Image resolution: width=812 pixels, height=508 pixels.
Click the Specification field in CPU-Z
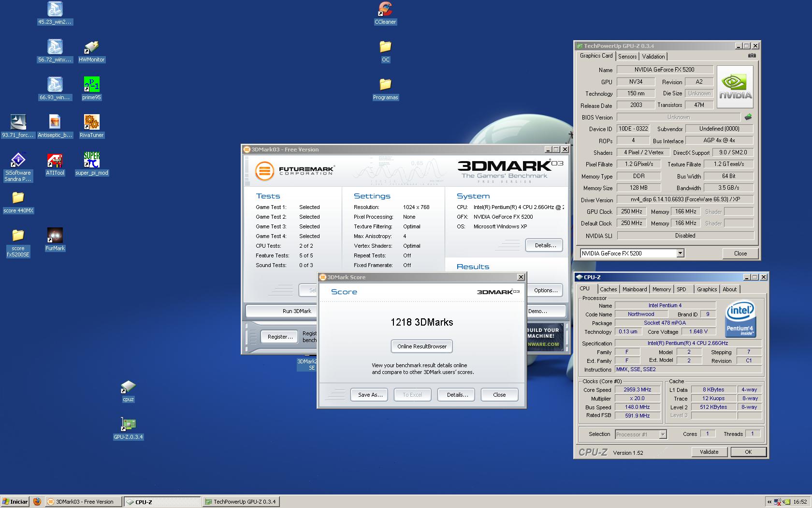tap(688, 343)
